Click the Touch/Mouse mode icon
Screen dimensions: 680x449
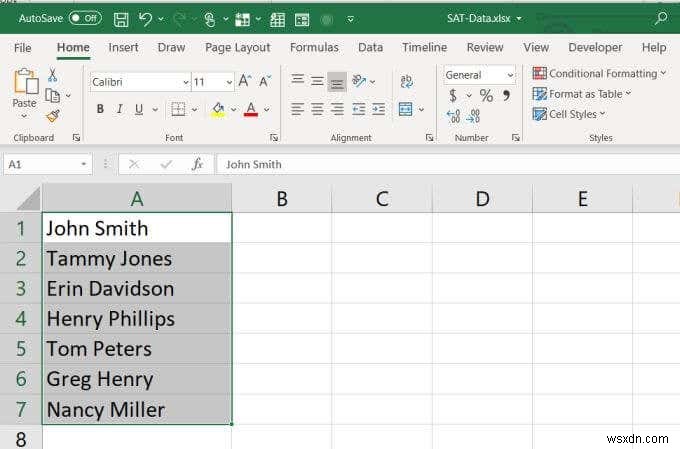pos(209,19)
